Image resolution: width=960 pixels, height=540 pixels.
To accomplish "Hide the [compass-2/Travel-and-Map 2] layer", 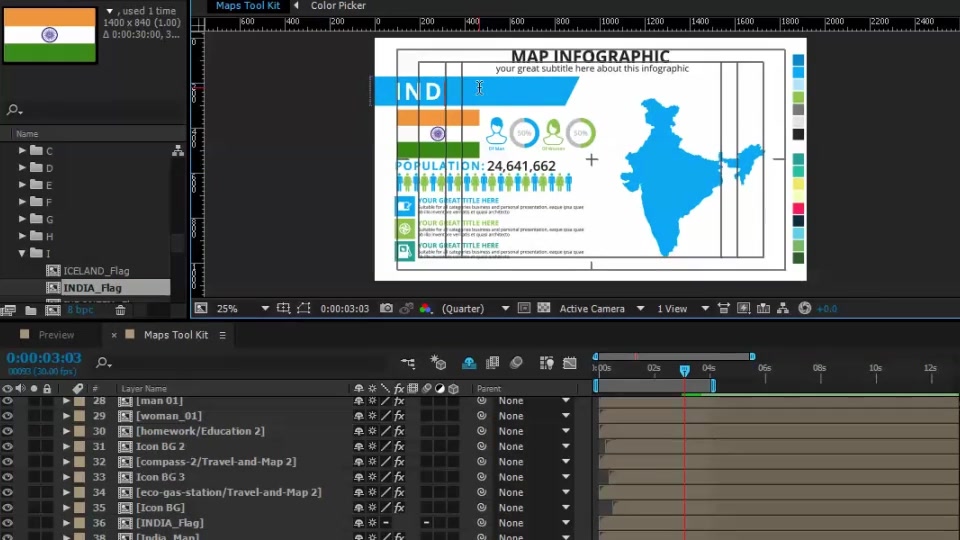I will click(x=7, y=462).
